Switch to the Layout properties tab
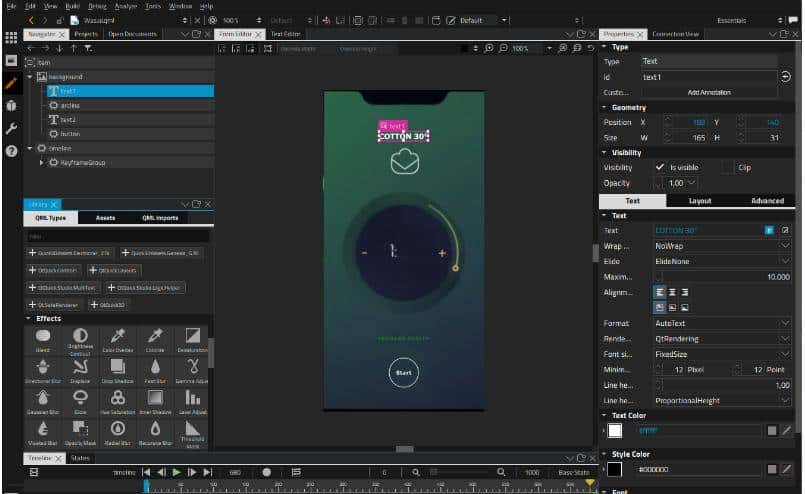This screenshot has width=805, height=494. (x=700, y=201)
